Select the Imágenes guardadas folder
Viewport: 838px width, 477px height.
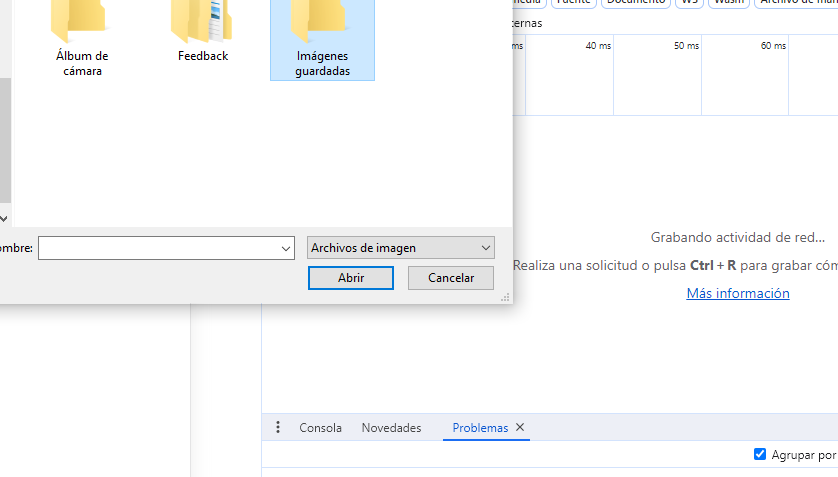322,40
